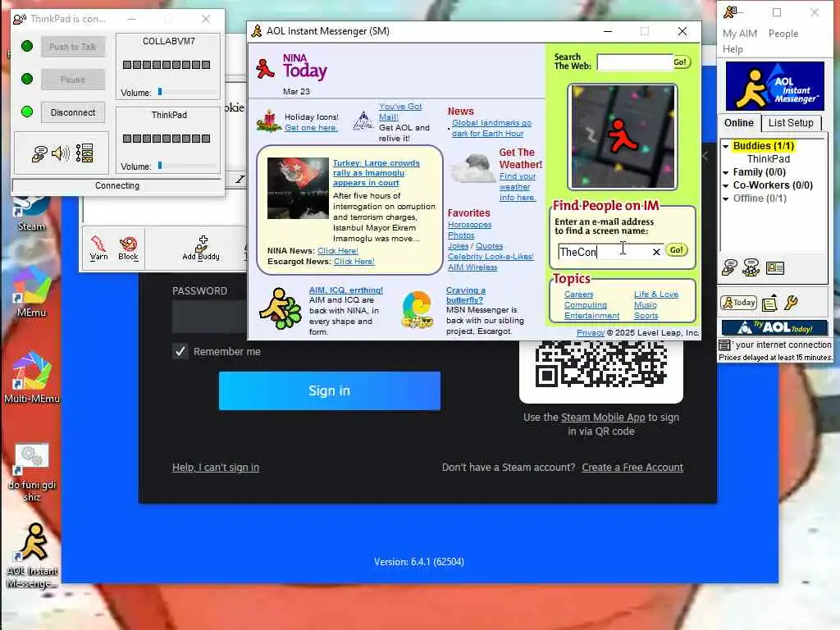Image resolution: width=840 pixels, height=630 pixels.
Task: Click the MSN butterfly emoji icon
Action: [417, 309]
